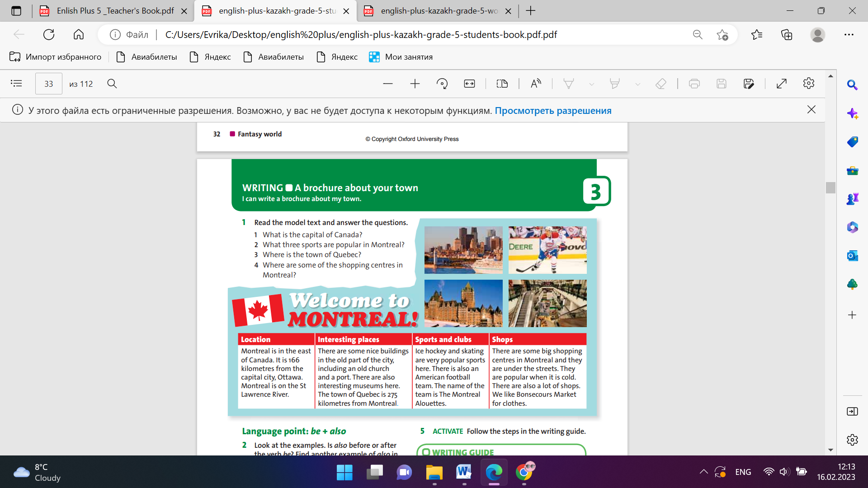Click the vertical scrollbar thumb
Image resolution: width=868 pixels, height=488 pixels.
pos(830,188)
